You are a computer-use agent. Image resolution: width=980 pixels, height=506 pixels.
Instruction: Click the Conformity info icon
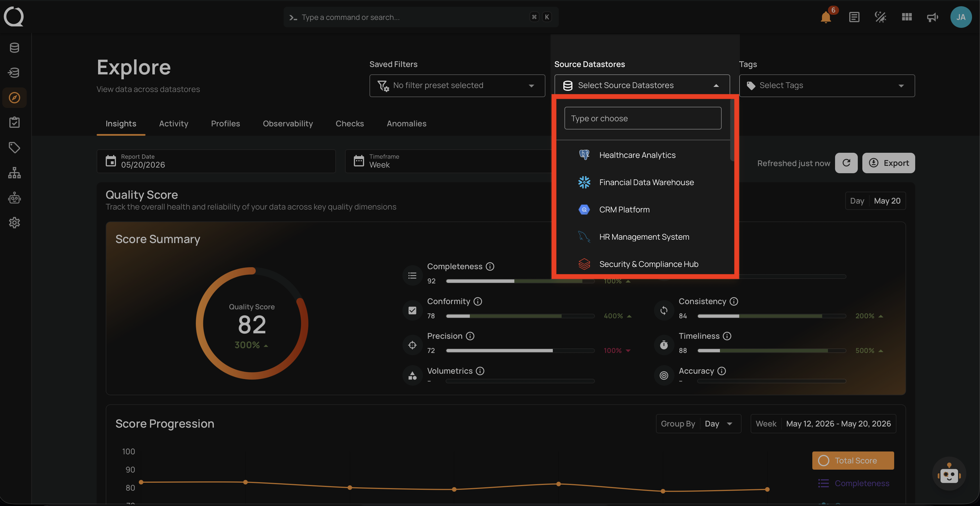(478, 302)
